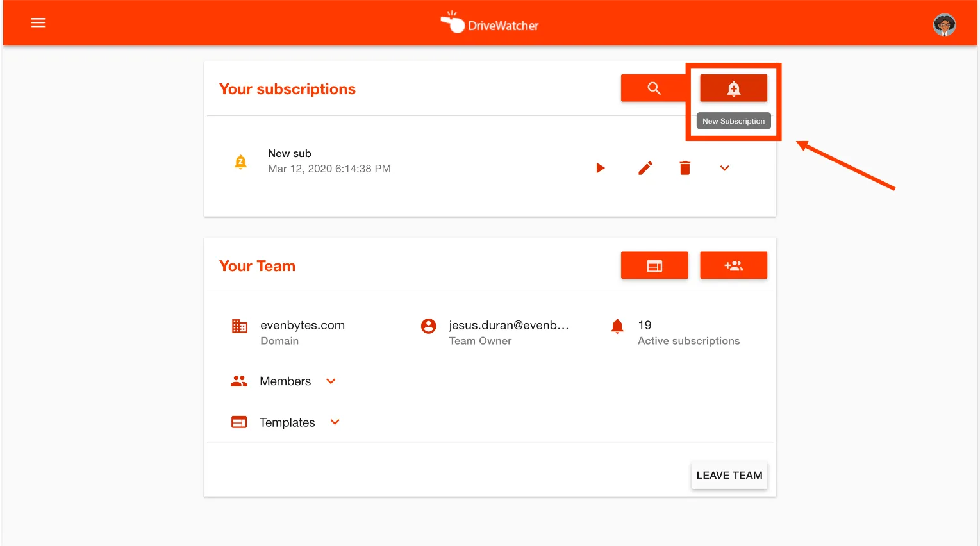Click the 'Team Owner' label
This screenshot has height=546, width=980.
point(480,342)
